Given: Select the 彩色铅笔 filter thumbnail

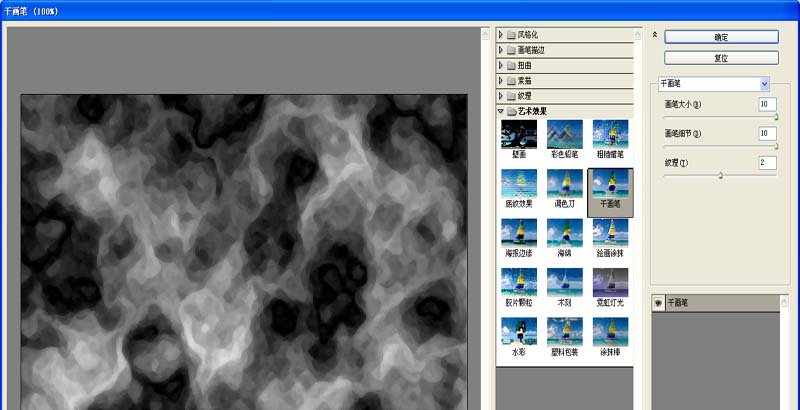Looking at the screenshot, I should point(565,134).
